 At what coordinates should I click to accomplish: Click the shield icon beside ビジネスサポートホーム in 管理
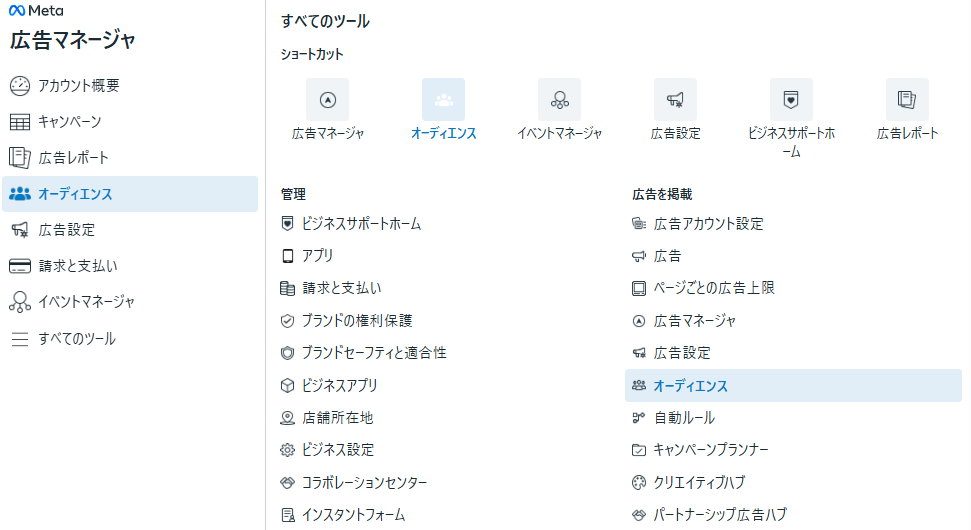click(x=287, y=224)
